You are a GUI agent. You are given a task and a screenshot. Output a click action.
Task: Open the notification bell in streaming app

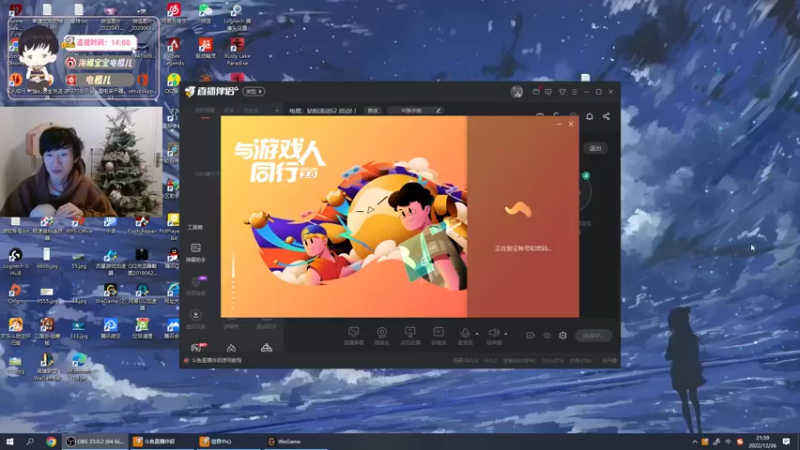[589, 116]
